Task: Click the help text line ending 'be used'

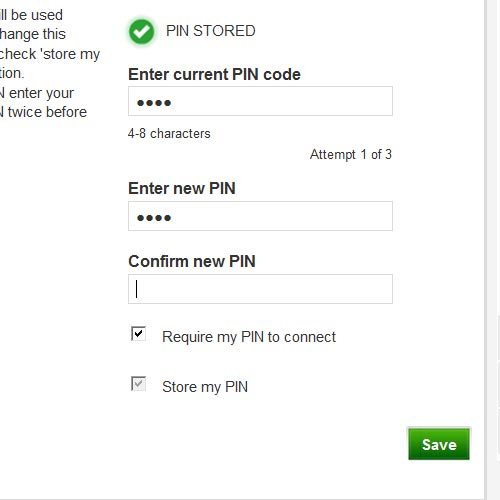Action: click(31, 15)
